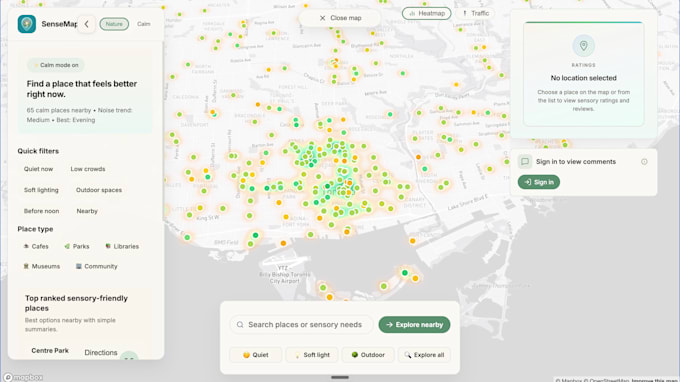Click the Close map button
680x382 pixels.
[340, 18]
